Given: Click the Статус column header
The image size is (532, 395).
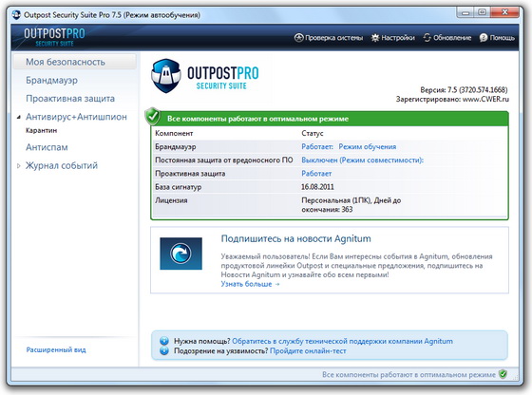Looking at the screenshot, I should (x=313, y=133).
